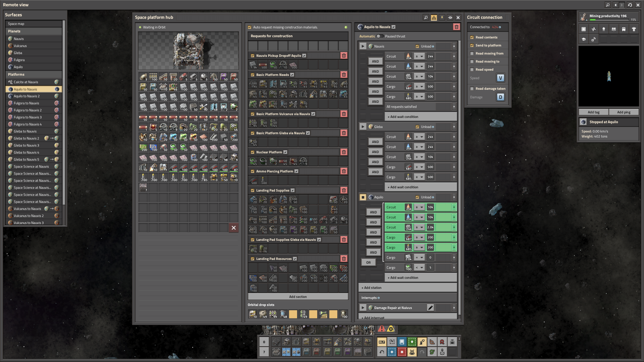Screen dimensions: 644x362
Task: Expand the Nauvis station play arrow
Action: 363,46
